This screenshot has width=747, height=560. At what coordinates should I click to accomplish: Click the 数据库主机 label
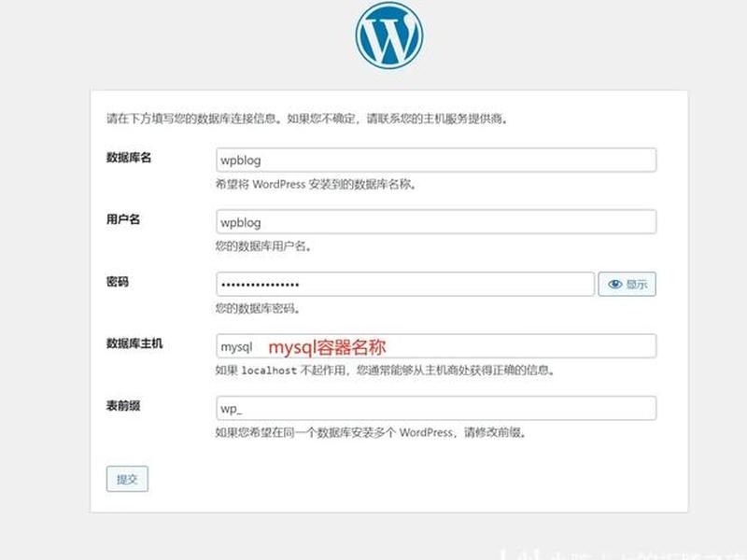[x=134, y=343]
